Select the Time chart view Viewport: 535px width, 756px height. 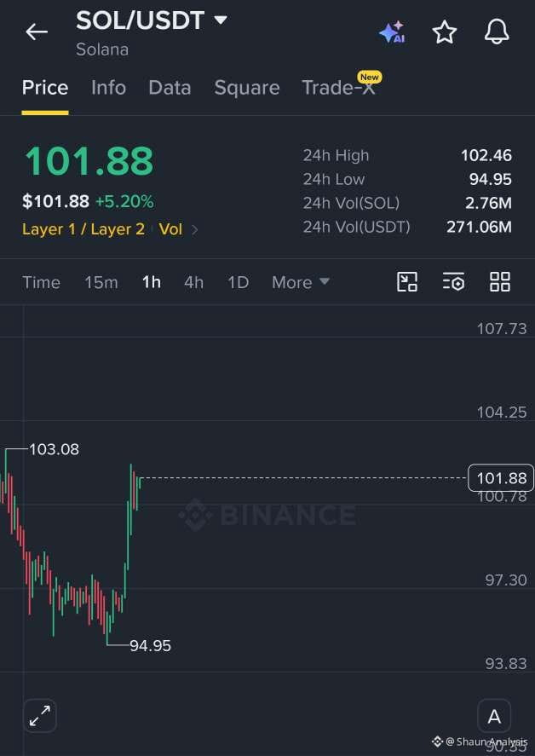click(x=41, y=282)
